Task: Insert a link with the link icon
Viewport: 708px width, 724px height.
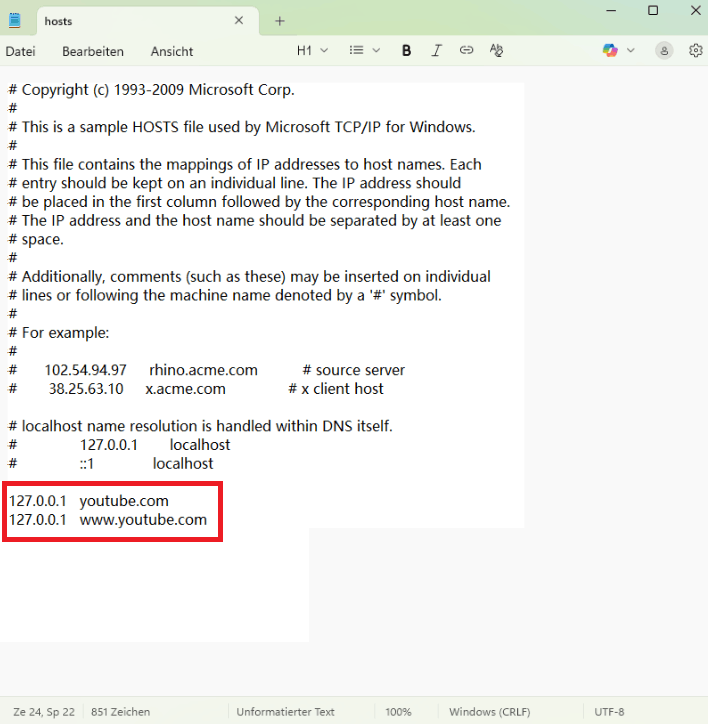Action: 466,50
